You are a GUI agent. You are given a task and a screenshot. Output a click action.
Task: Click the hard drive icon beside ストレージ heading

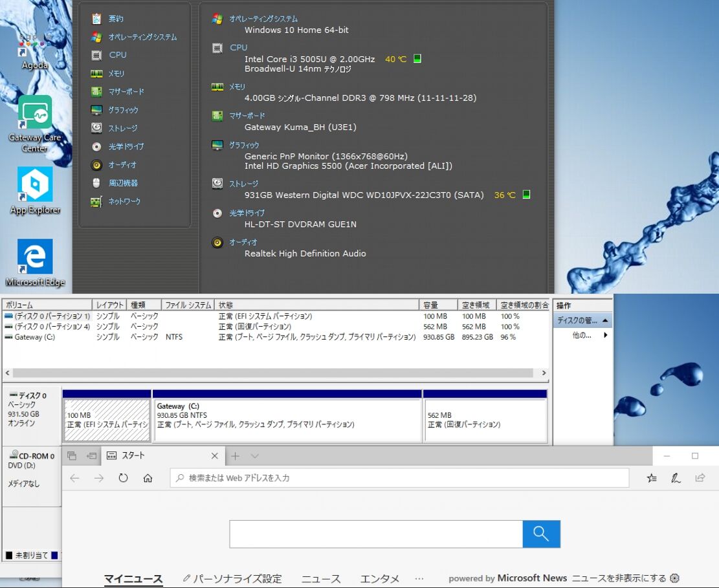click(x=217, y=183)
